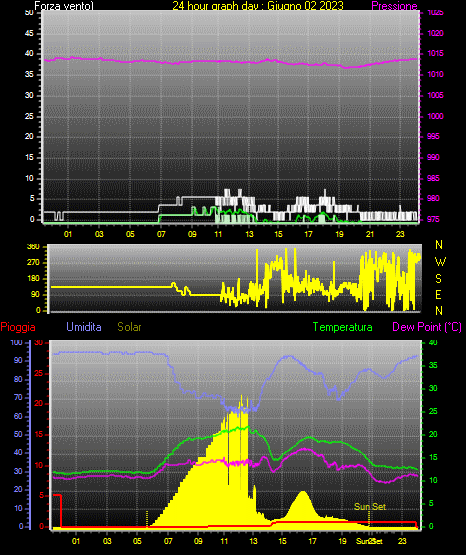
Task: Click humidity axis value 70
Action: [18, 397]
